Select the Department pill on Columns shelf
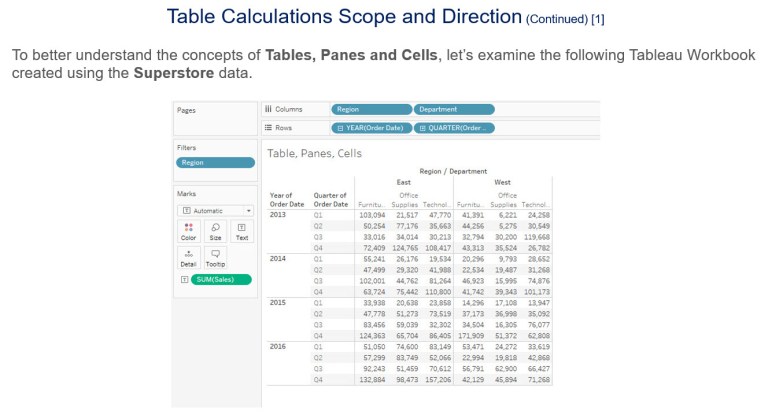The image size is (768, 419). pyautogui.click(x=454, y=109)
